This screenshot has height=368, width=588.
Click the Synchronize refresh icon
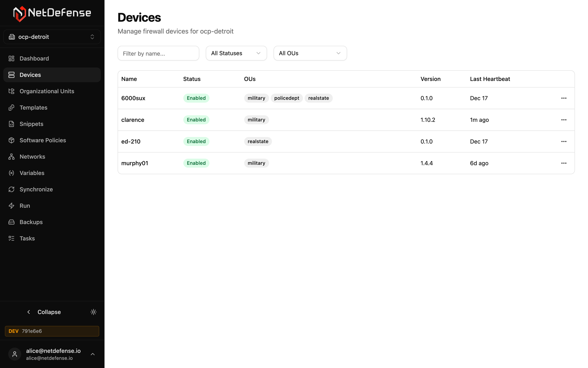(11, 189)
